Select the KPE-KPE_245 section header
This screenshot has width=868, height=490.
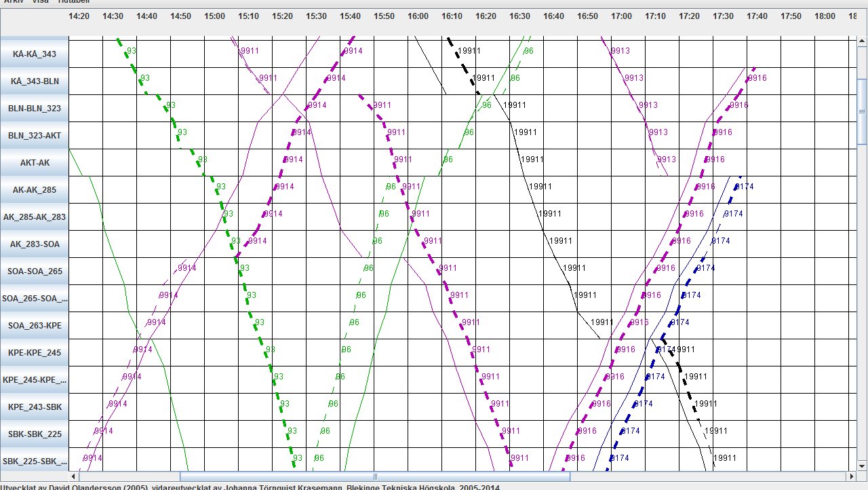click(x=35, y=352)
